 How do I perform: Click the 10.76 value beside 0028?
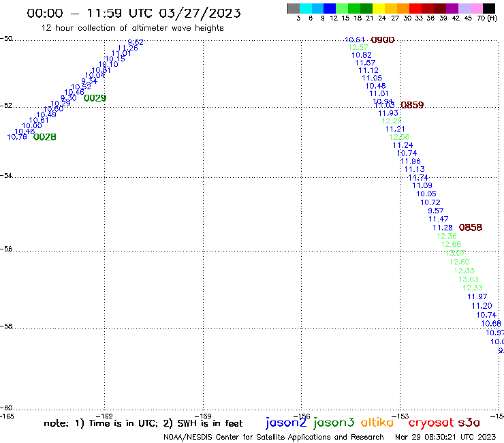pyautogui.click(x=17, y=137)
